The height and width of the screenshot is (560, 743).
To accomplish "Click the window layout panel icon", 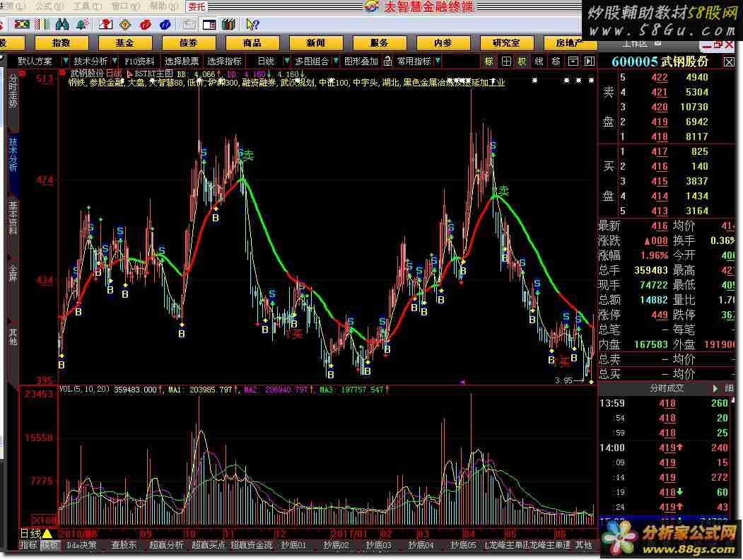I will [x=209, y=24].
